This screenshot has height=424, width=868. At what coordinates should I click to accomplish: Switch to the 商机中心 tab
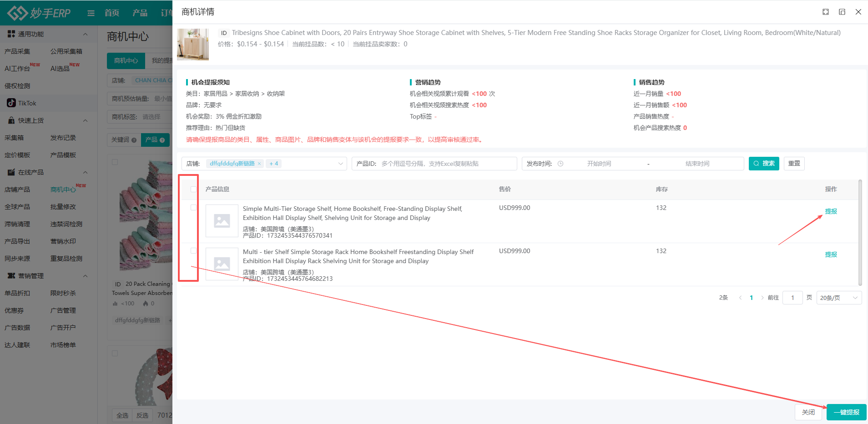point(126,61)
